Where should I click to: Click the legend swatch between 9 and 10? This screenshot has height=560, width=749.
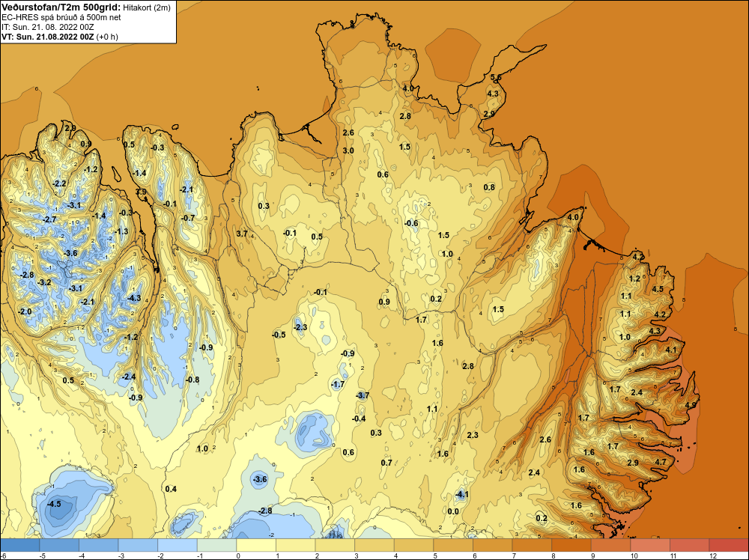611,545
